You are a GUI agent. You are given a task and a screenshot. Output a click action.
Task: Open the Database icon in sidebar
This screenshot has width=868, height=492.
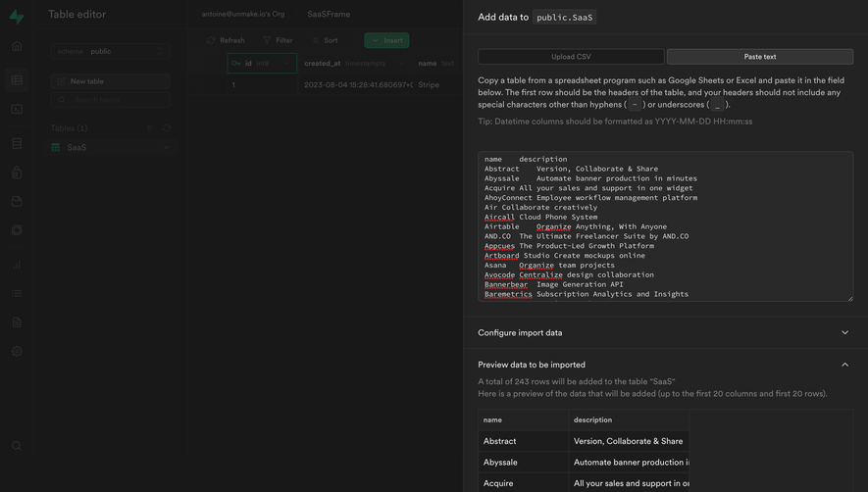coord(17,143)
